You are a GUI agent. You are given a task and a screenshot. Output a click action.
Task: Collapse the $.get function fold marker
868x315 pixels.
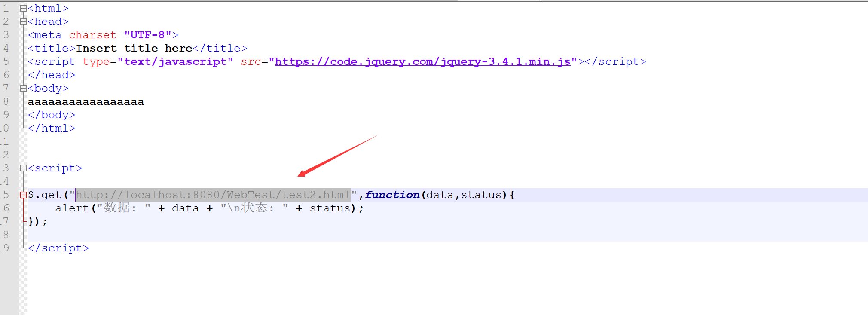pyautogui.click(x=23, y=195)
